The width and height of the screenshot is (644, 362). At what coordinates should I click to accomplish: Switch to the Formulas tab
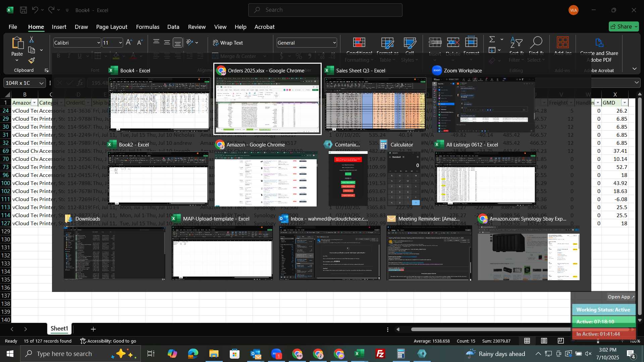click(148, 27)
